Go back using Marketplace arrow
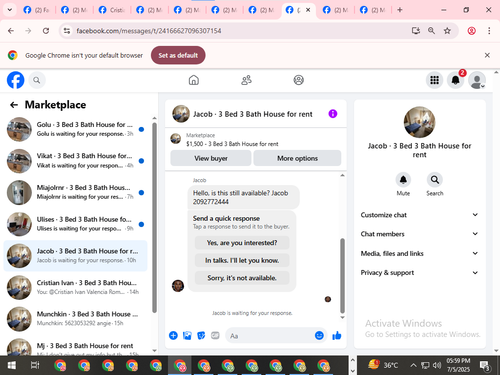This screenshot has width=500, height=375. [14, 105]
